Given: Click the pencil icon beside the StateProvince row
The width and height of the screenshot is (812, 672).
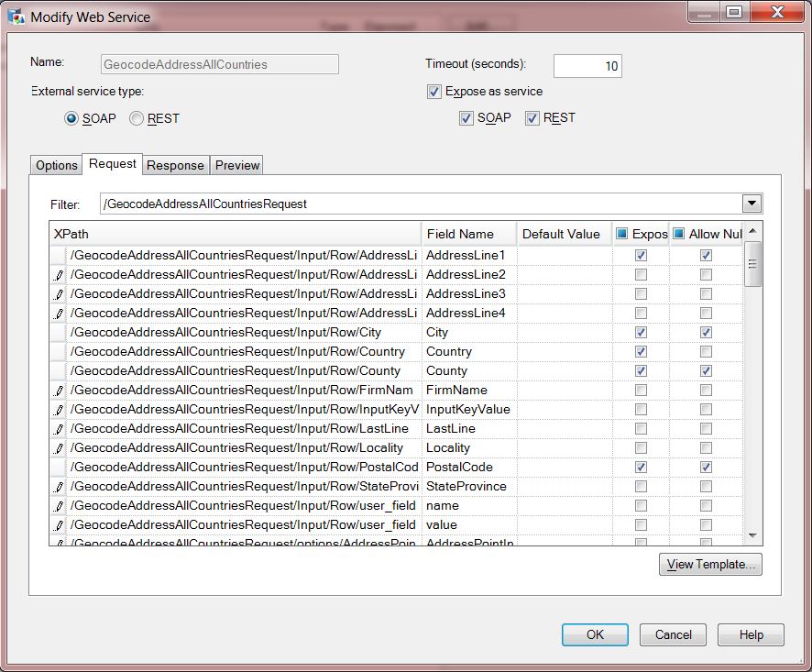Looking at the screenshot, I should 59,486.
